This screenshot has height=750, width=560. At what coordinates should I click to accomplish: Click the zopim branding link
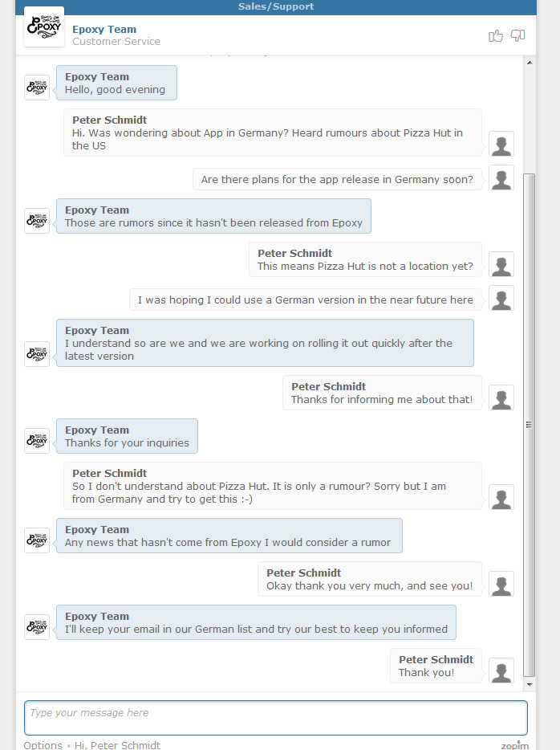point(515,745)
